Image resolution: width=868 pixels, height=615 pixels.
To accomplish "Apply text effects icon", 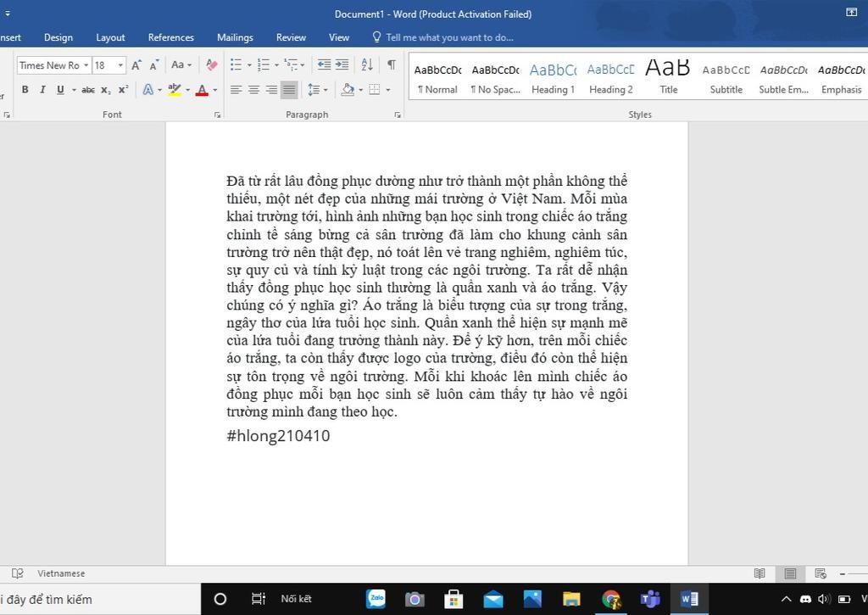I will click(x=148, y=89).
